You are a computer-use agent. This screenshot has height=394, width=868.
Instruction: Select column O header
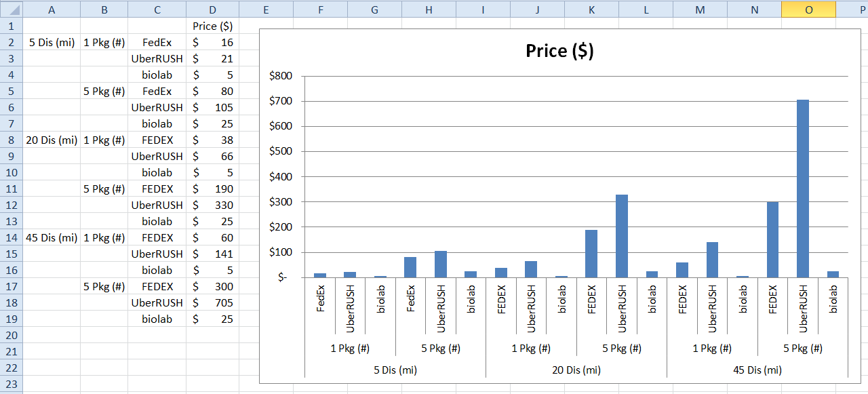(x=808, y=9)
